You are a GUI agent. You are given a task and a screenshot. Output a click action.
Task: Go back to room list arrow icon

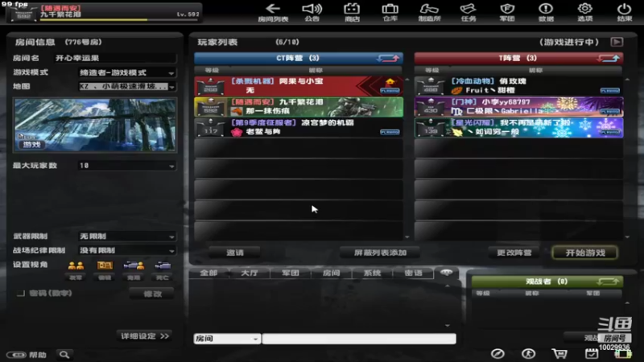(273, 9)
